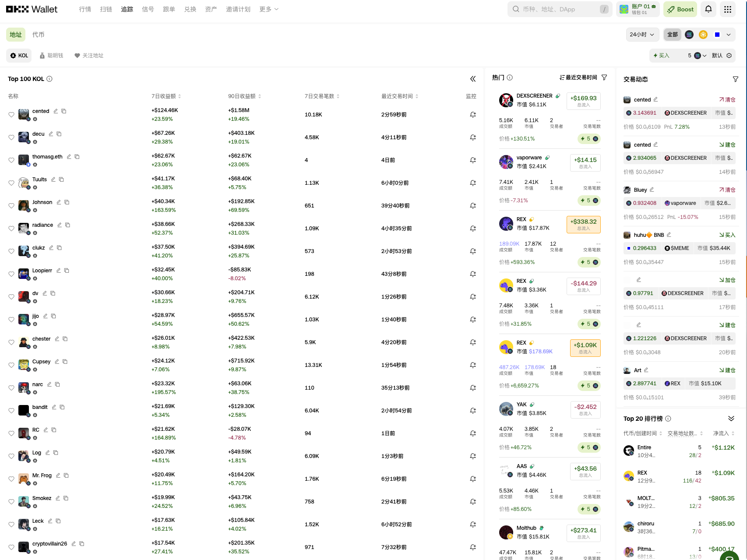The image size is (747, 560).
Task: Click the price alert bell on Johnson's row
Action: pos(473,205)
